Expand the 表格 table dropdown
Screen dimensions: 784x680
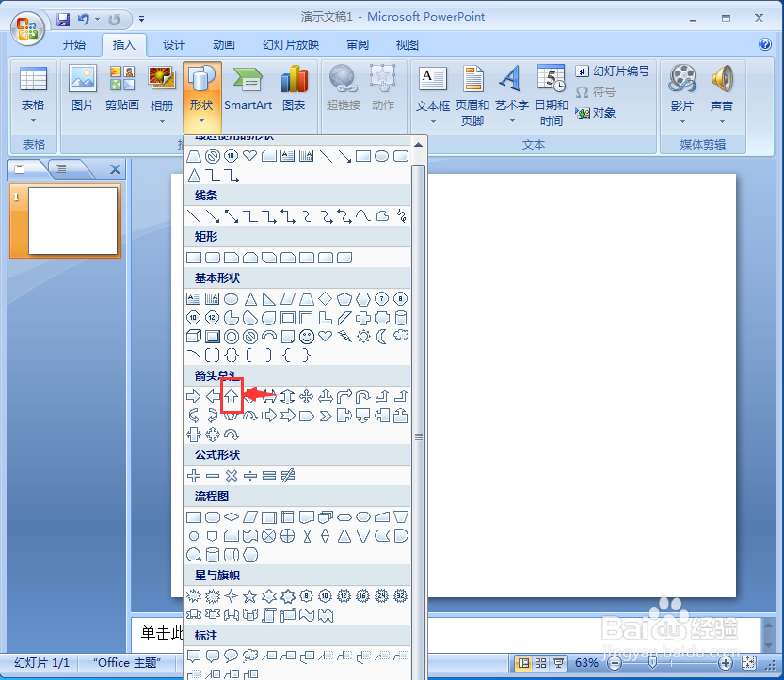33,121
